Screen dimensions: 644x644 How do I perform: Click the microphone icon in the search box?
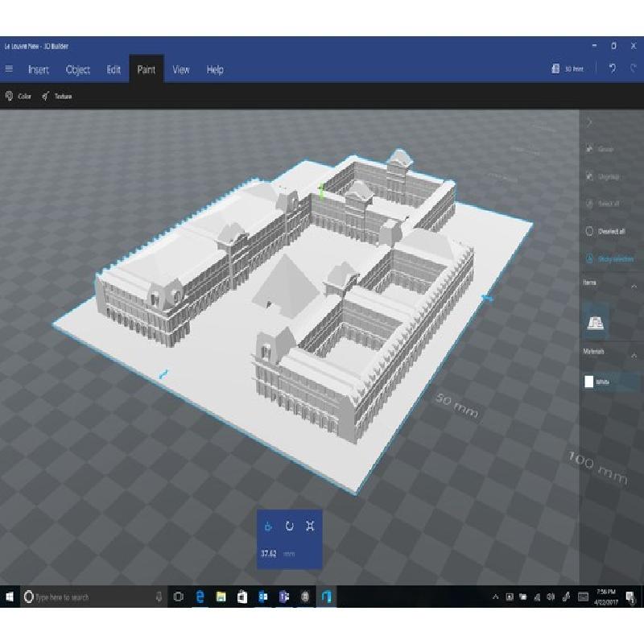pyautogui.click(x=159, y=597)
